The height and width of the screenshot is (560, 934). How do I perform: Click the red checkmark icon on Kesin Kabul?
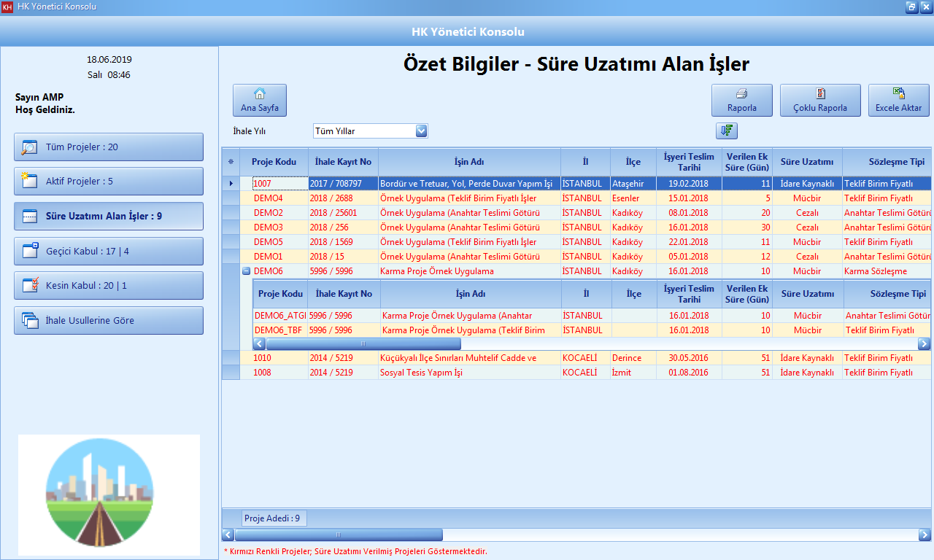[31, 286]
